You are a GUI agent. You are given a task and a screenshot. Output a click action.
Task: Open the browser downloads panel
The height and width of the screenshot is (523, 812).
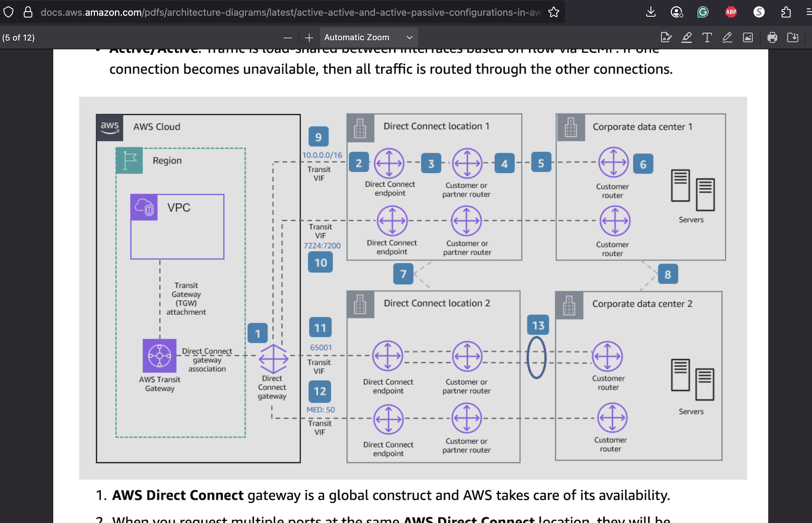click(650, 12)
